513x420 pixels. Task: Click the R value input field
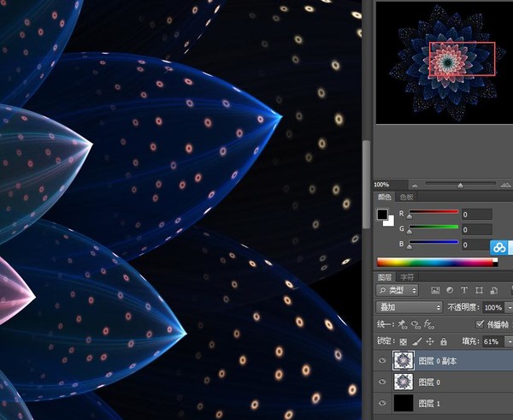click(x=477, y=215)
